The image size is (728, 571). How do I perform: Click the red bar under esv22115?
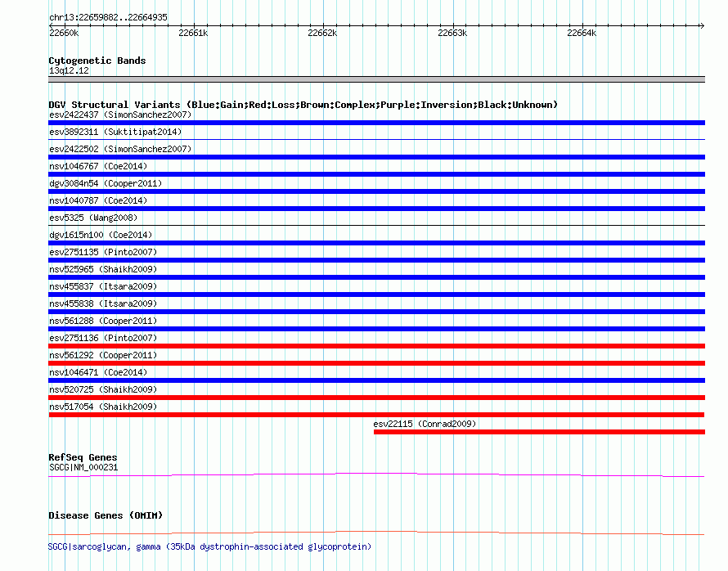coord(538,432)
